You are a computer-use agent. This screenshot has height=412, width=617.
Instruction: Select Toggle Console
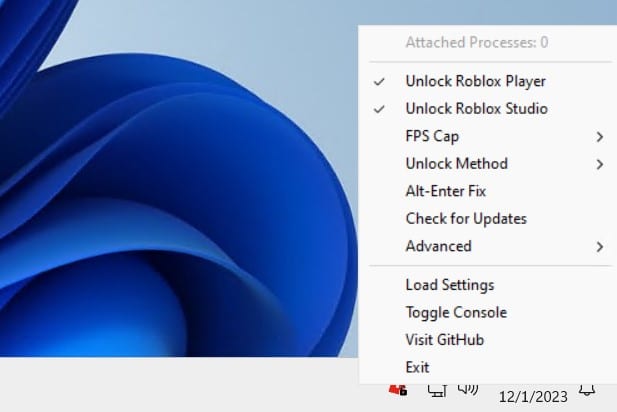(488, 312)
